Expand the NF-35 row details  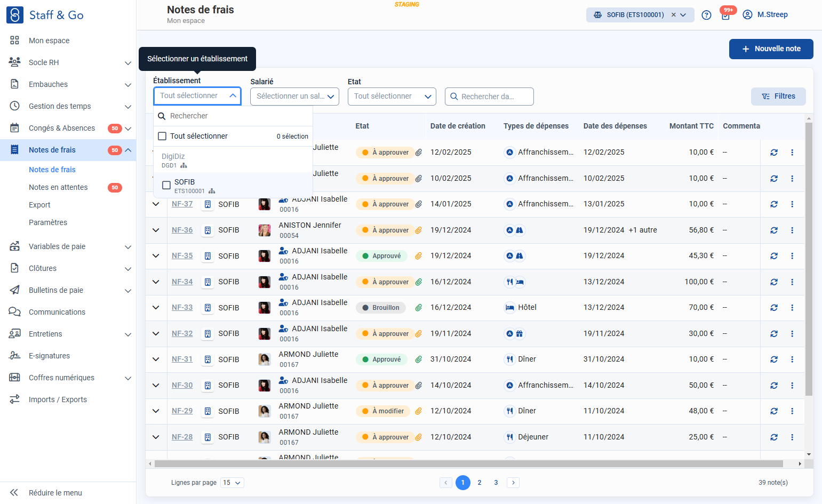(156, 256)
